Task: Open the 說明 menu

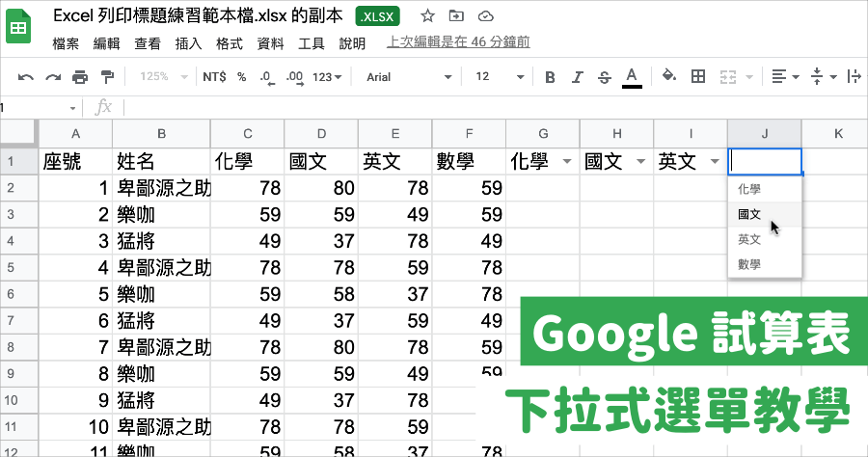Action: 353,43
